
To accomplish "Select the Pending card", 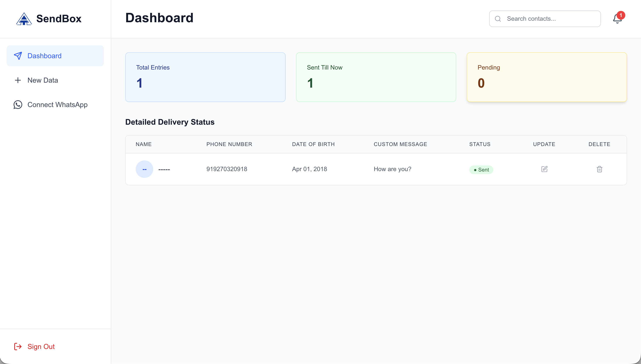I will coord(547,77).
